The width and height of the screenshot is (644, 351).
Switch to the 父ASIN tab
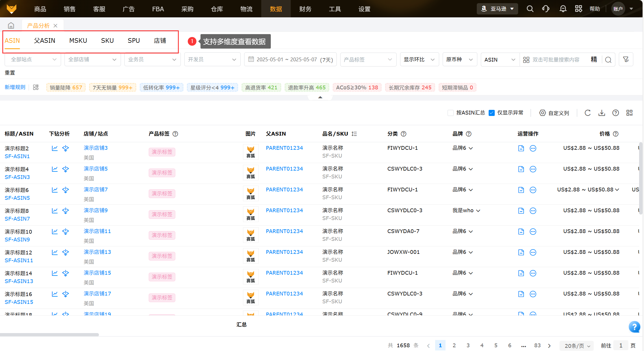coord(45,41)
